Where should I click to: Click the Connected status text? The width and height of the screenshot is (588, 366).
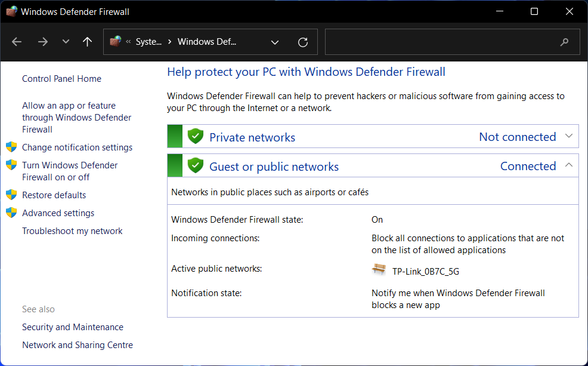528,166
